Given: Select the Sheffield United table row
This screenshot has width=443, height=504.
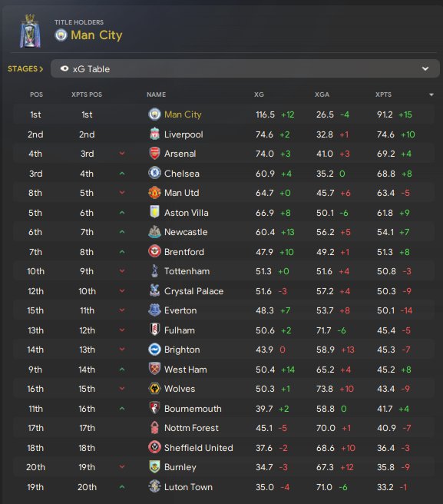Looking at the screenshot, I should (x=224, y=447).
